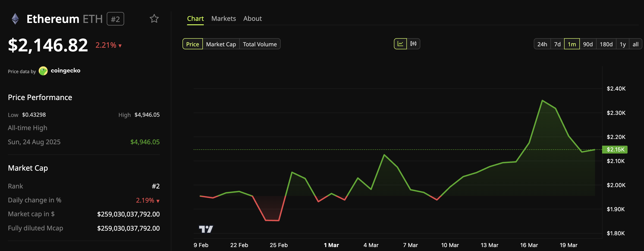Open the Markets tab
The image size is (644, 251).
point(223,19)
